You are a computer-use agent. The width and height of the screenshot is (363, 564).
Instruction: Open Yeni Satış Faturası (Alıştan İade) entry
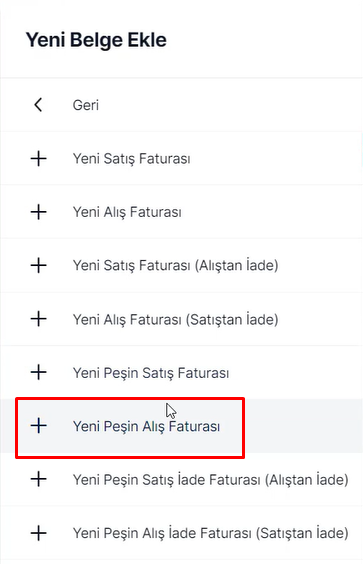176,265
